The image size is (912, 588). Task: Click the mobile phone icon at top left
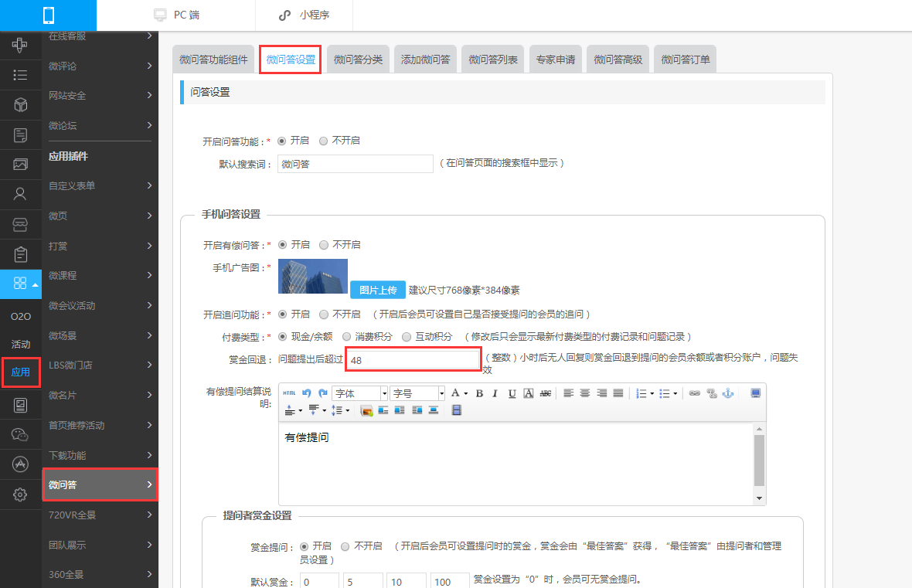48,15
